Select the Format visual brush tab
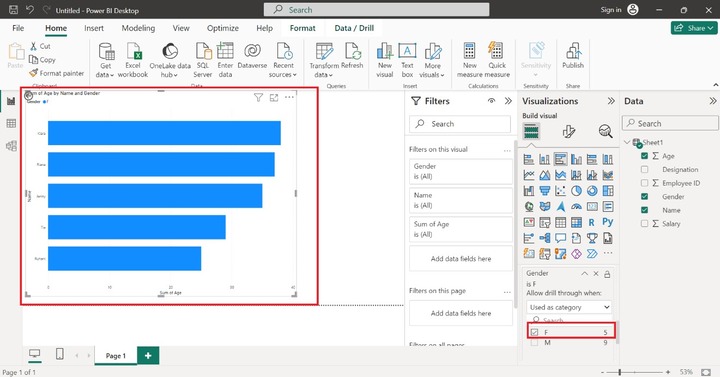 pos(568,132)
